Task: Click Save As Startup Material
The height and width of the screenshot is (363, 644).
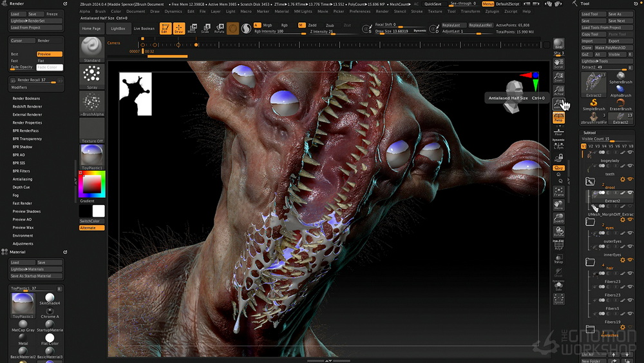Action: point(36,276)
